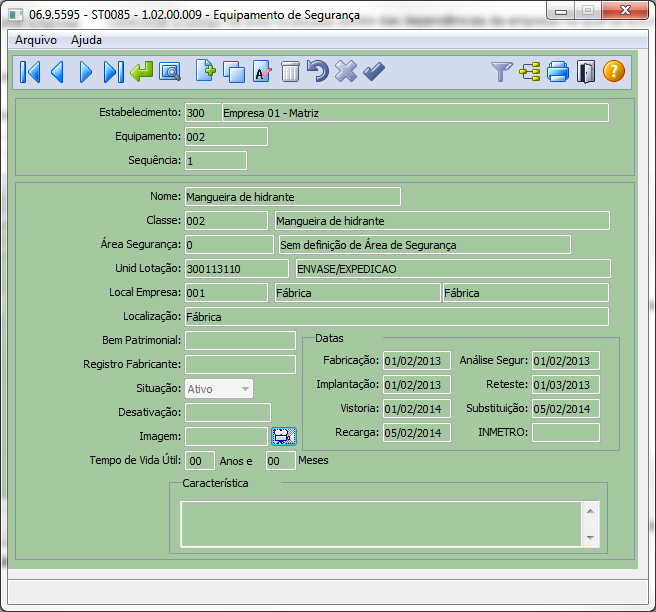This screenshot has width=656, height=612.
Task: Click the image browse button beside Imagem
Action: click(284, 436)
